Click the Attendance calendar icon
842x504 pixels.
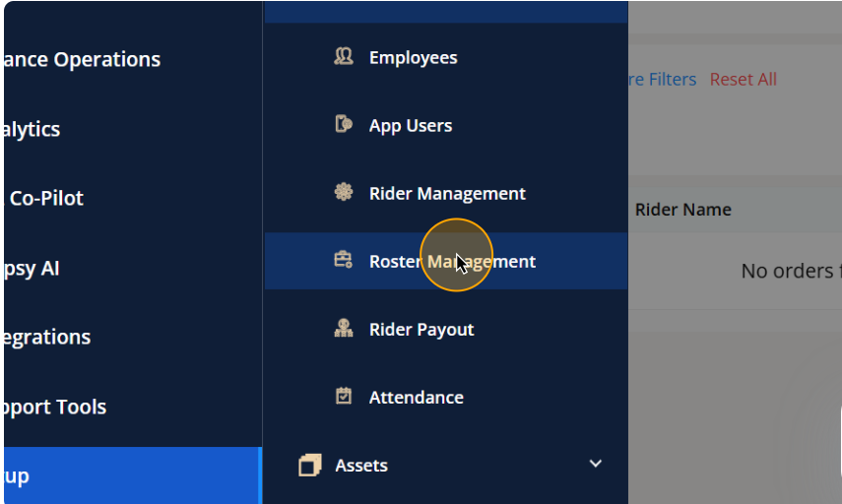coord(344,396)
